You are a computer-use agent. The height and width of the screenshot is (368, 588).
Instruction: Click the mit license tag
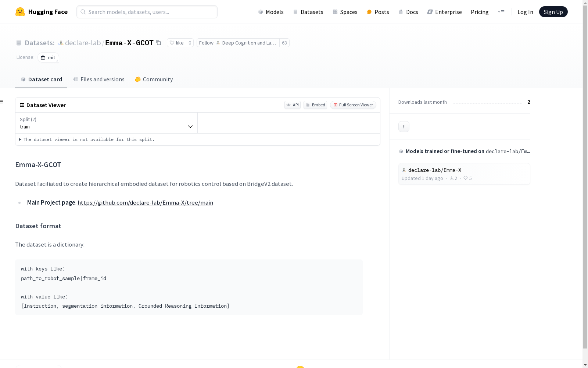(48, 57)
